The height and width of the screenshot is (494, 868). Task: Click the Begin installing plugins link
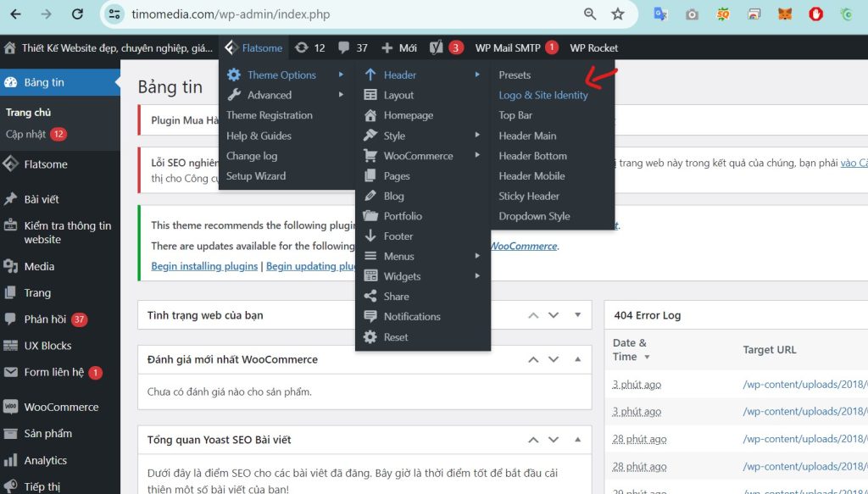(x=204, y=266)
